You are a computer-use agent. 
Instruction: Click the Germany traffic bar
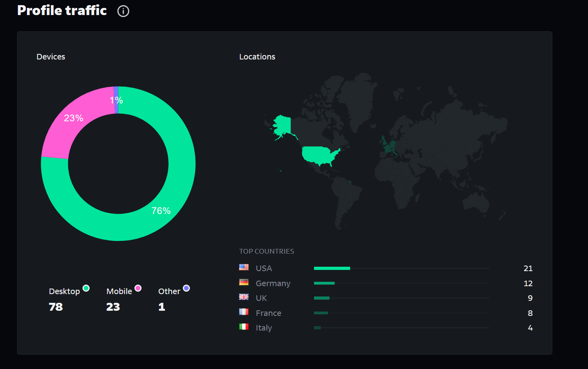point(324,283)
